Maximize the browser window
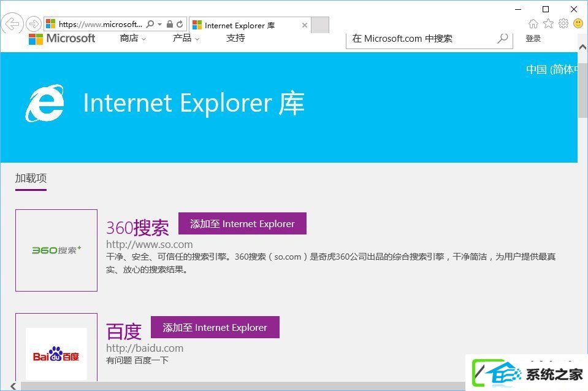This screenshot has height=391, width=588. coord(546,9)
